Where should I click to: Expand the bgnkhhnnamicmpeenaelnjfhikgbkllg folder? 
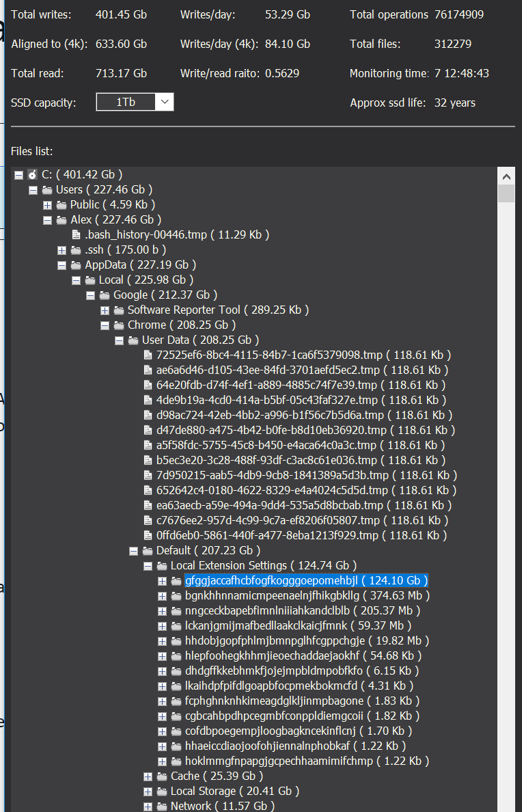click(x=162, y=596)
